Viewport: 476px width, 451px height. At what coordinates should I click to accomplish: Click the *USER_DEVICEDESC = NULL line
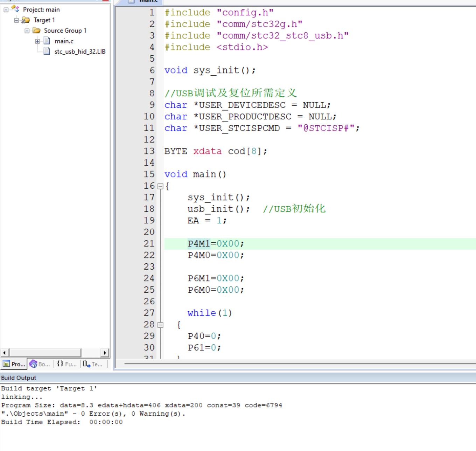247,105
